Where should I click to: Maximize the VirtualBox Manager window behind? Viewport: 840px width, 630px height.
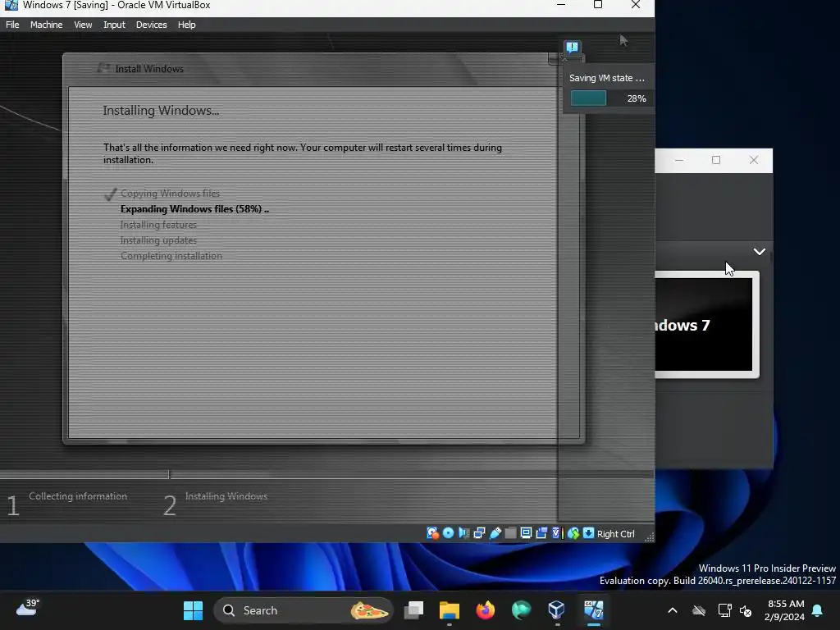tap(715, 160)
